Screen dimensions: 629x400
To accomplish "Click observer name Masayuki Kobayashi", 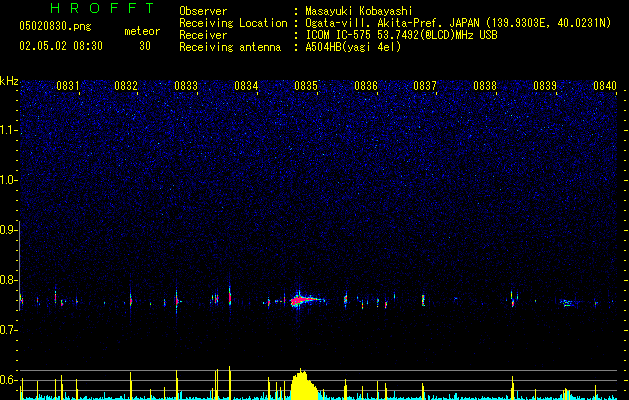I will tap(359, 11).
